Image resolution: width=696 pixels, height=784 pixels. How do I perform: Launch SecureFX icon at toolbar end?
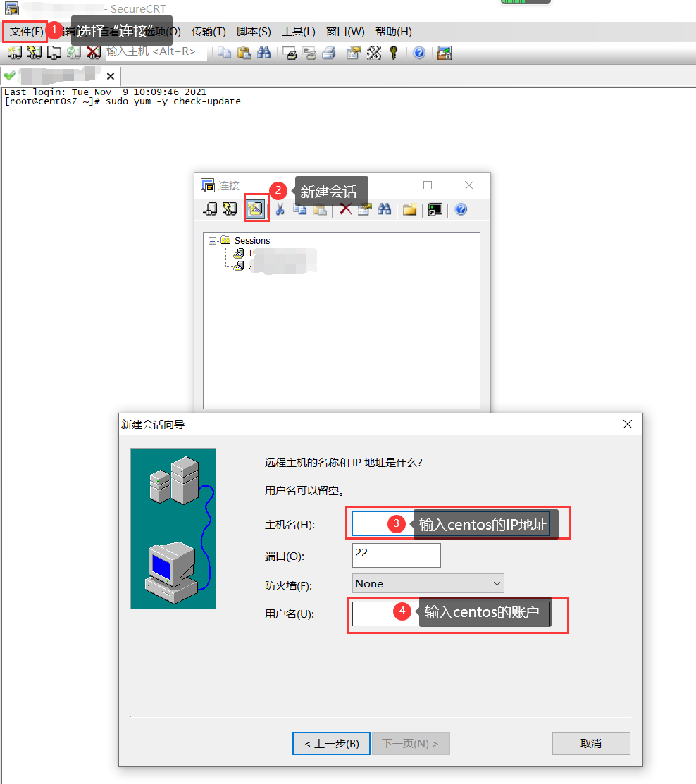(445, 53)
